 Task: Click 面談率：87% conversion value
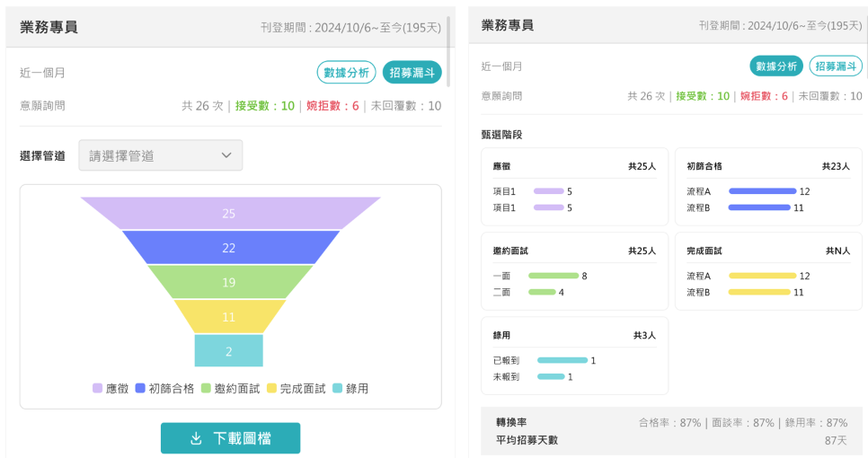point(743,423)
